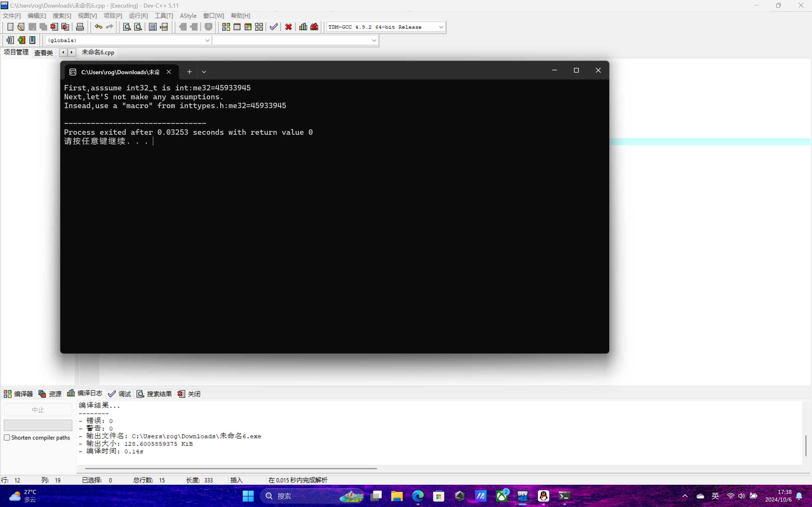
Task: Click the compile log horizontal scrollbar
Action: coord(231,468)
